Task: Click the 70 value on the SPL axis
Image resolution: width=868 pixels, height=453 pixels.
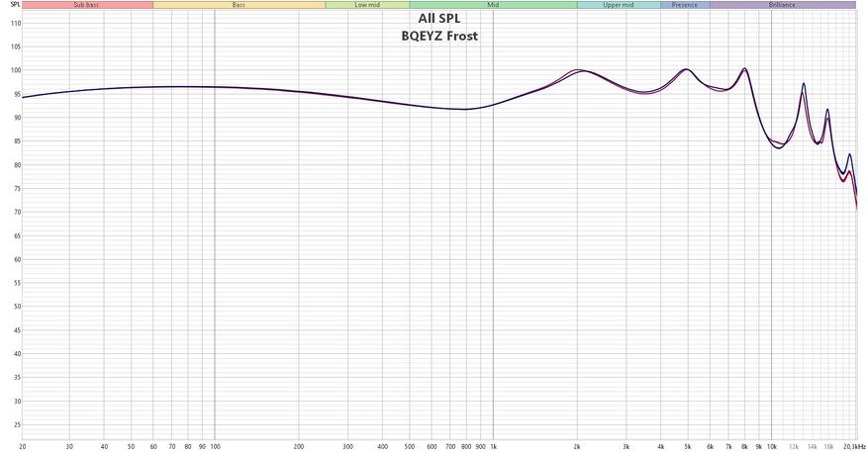Action: (x=17, y=213)
